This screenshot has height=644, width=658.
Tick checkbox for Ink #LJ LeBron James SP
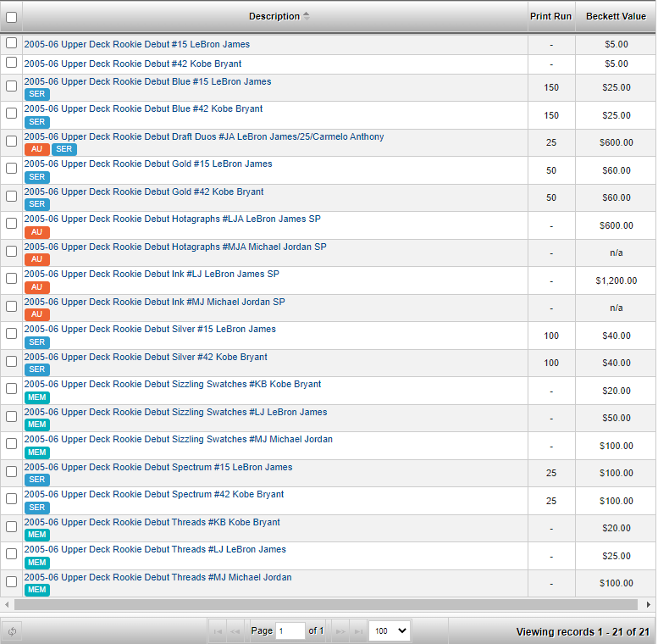11,278
